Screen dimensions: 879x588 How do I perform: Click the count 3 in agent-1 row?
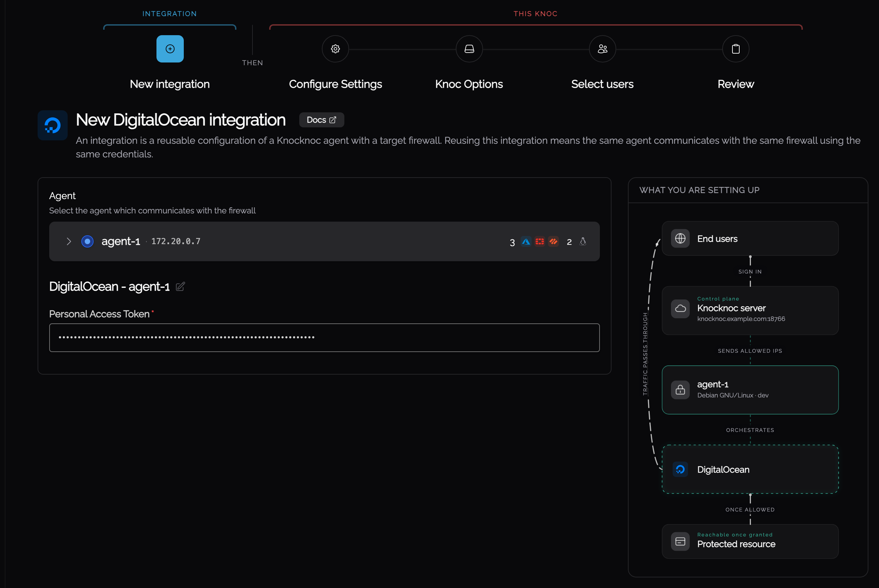tap(512, 242)
